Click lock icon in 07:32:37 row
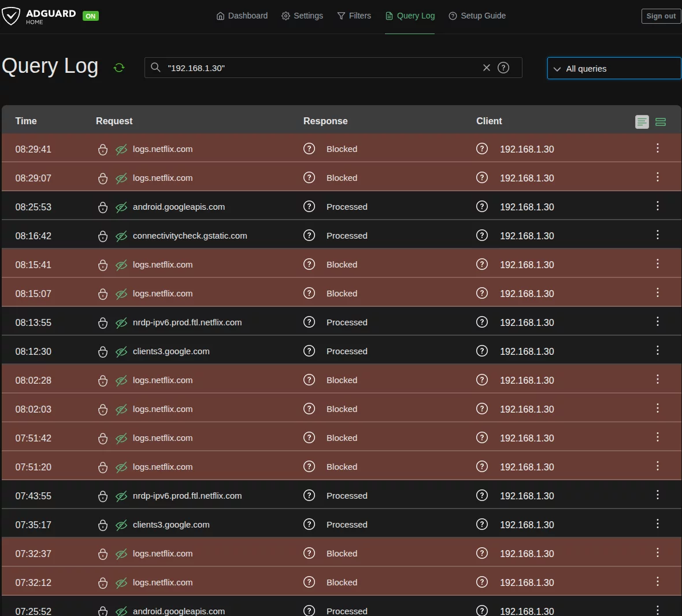The width and height of the screenshot is (682, 616). [x=103, y=554]
